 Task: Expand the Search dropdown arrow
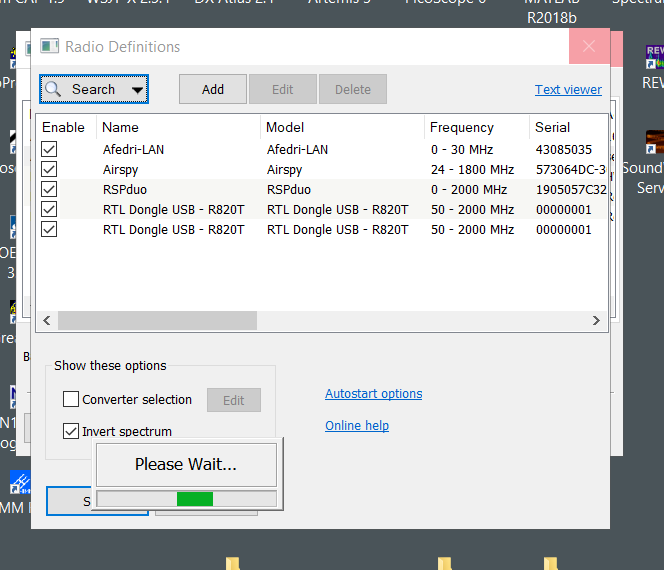point(136,90)
